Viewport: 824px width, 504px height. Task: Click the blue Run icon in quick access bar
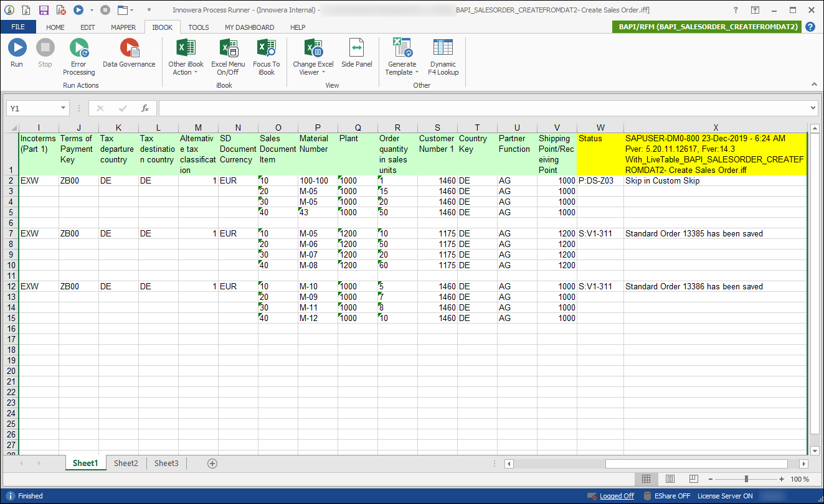point(78,10)
